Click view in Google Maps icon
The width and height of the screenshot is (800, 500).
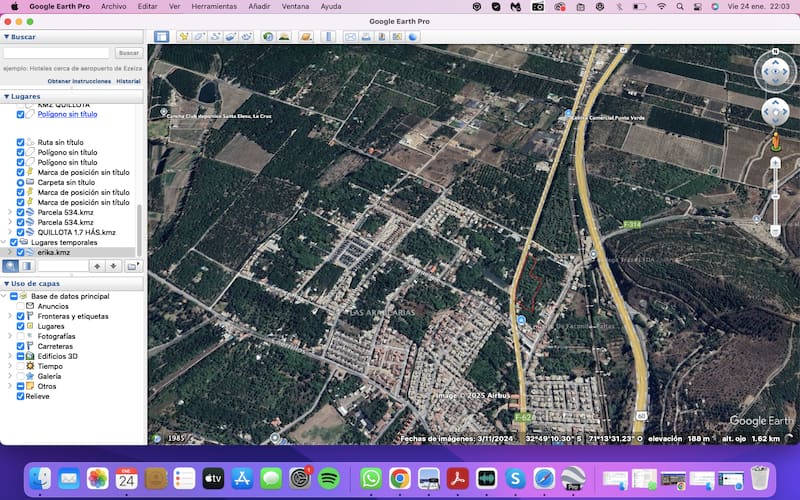pos(397,37)
